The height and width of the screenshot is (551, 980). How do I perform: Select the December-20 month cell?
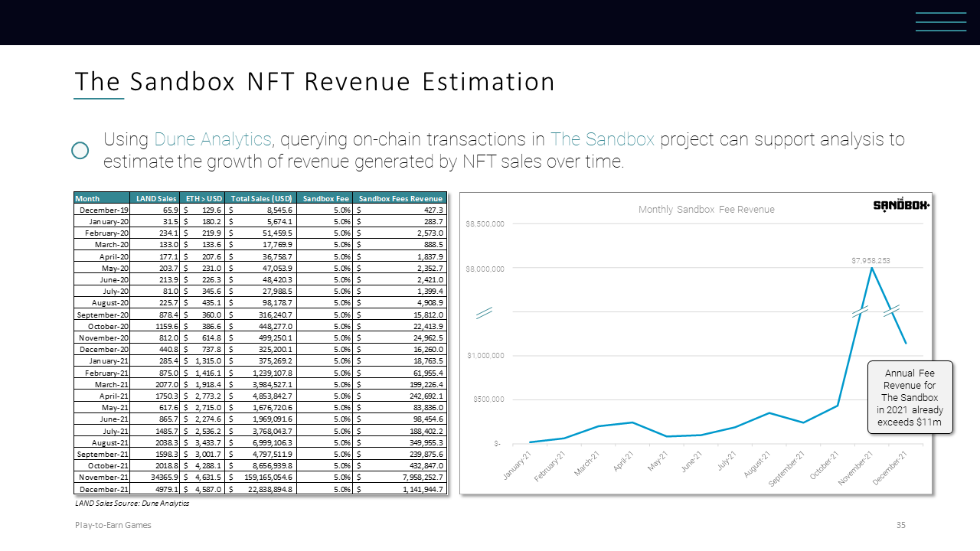click(101, 349)
